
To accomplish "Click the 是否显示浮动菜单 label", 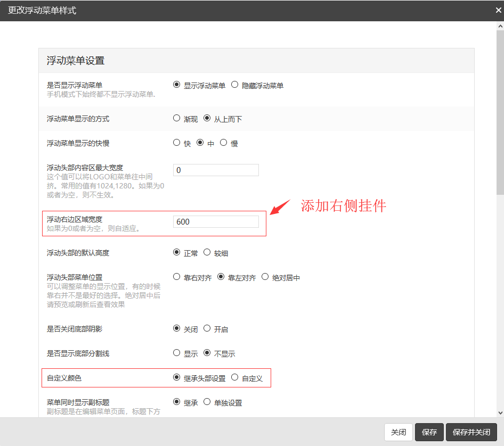I will pyautogui.click(x=75, y=85).
